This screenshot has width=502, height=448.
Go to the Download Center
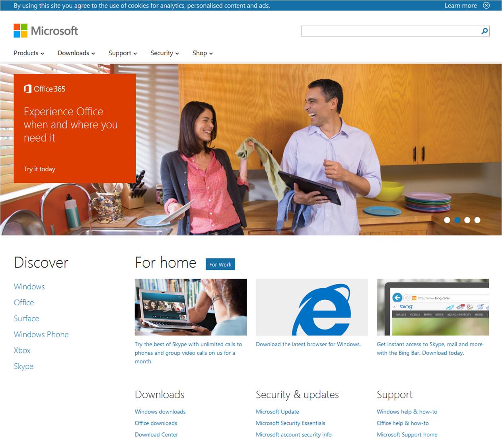pos(156,435)
